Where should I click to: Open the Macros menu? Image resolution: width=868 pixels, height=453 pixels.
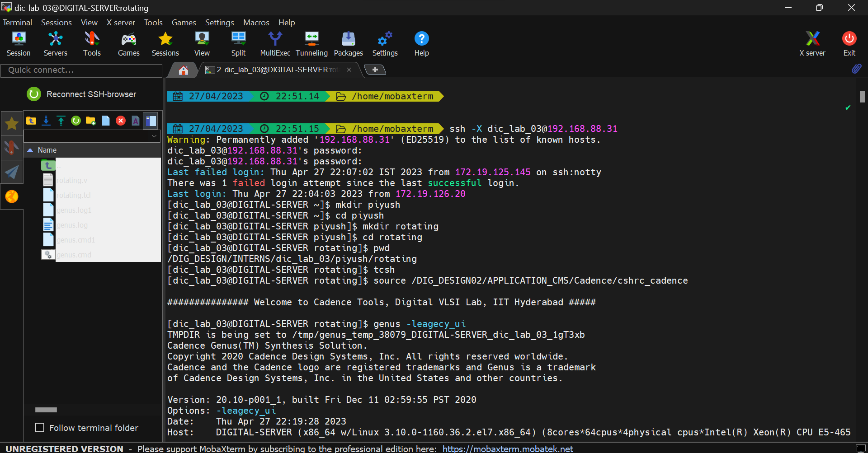pyautogui.click(x=256, y=22)
